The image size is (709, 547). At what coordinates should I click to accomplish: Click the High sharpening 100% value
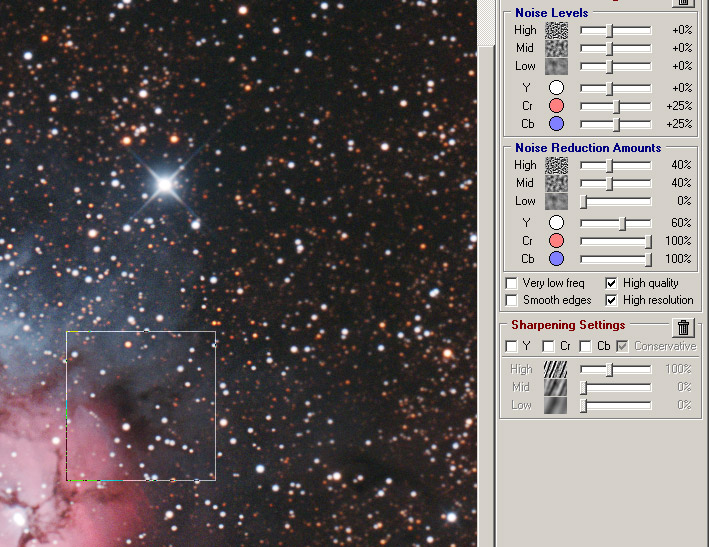(678, 369)
